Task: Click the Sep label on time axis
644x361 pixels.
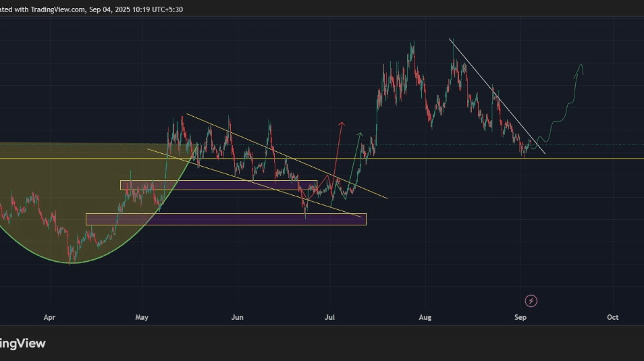Action: tap(520, 317)
